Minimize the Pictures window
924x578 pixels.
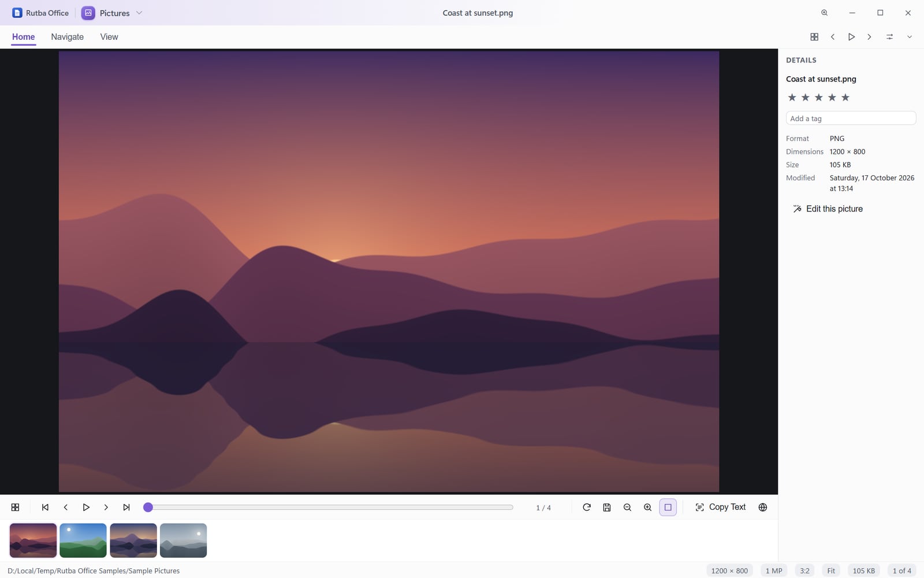coord(852,13)
